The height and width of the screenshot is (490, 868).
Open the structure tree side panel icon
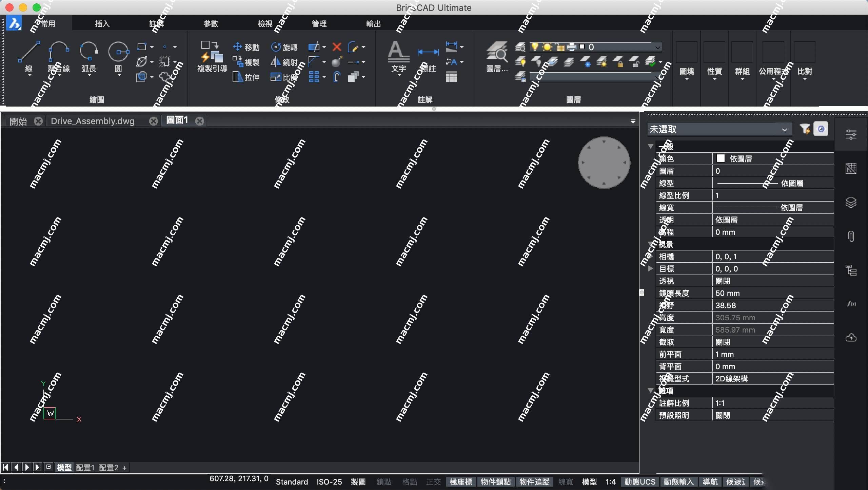(851, 270)
